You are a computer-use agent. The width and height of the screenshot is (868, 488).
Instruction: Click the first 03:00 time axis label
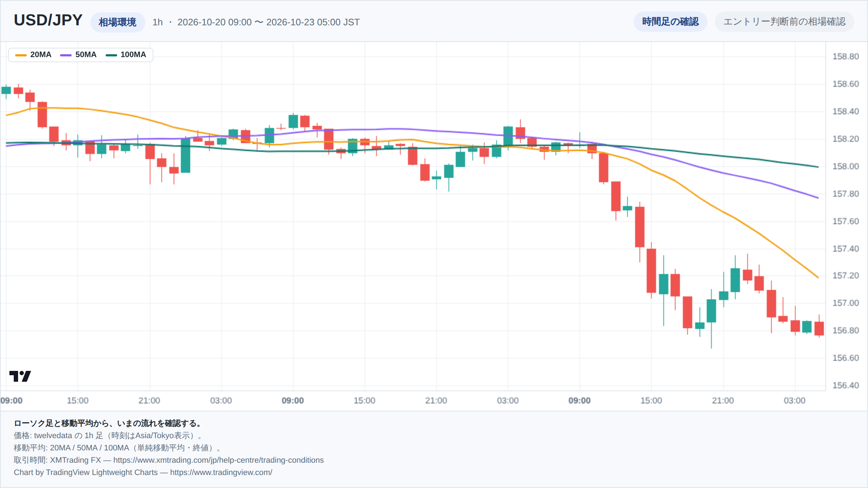point(221,401)
